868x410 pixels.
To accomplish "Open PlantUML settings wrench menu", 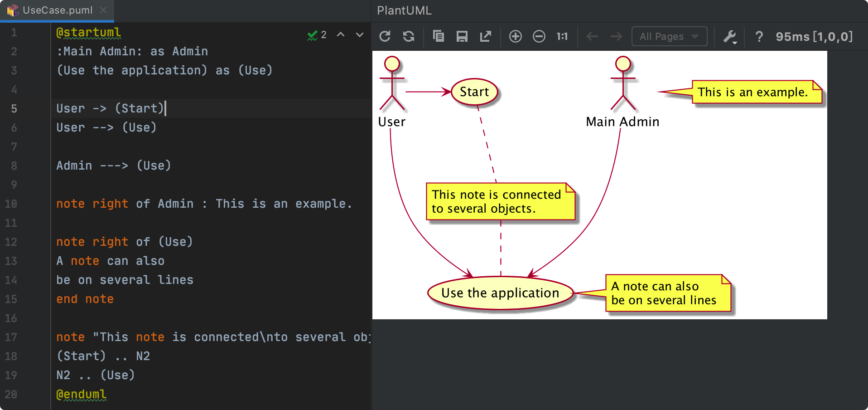I will click(730, 36).
